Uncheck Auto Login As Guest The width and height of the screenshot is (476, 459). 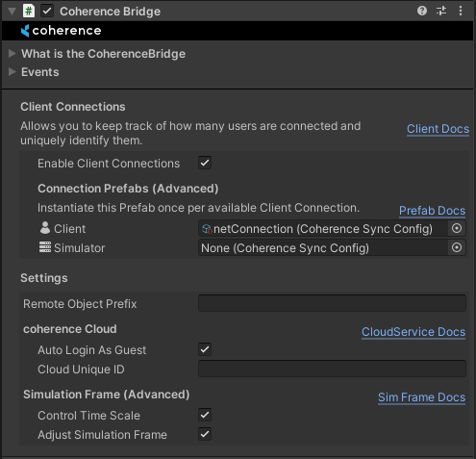(x=205, y=349)
